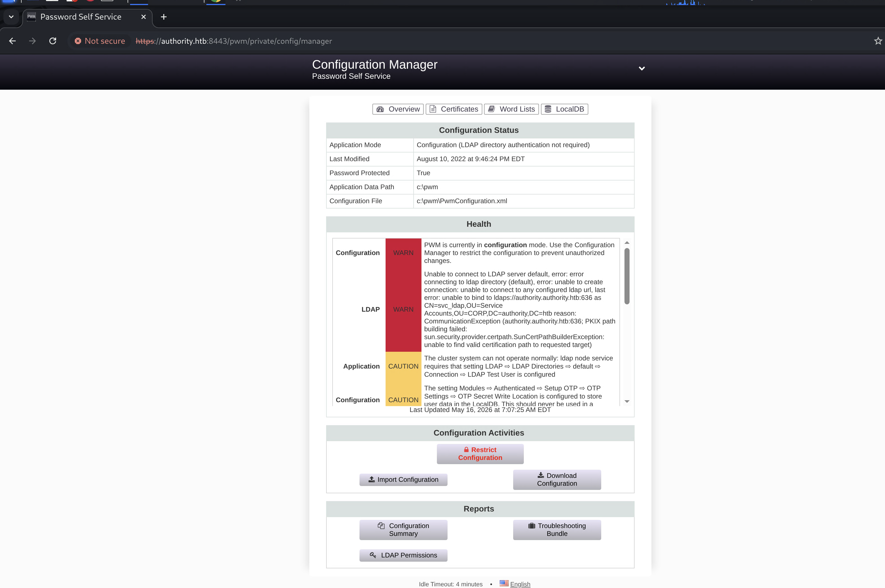Click the Restrict Configuration button

click(x=480, y=454)
